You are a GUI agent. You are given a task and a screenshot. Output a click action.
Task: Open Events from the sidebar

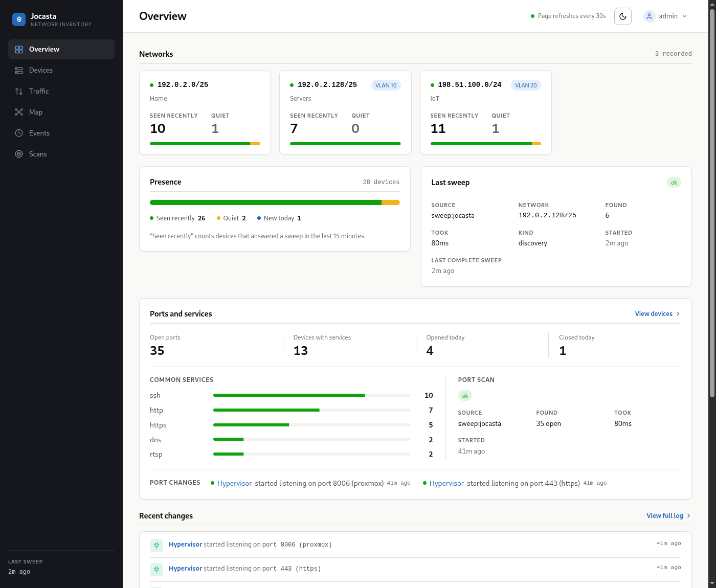click(61, 133)
